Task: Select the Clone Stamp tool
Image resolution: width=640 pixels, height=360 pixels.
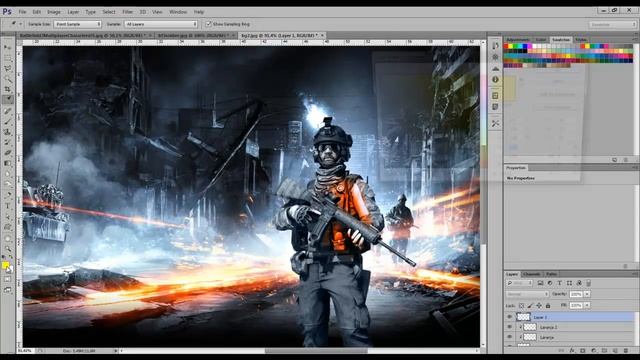Action: click(x=7, y=132)
